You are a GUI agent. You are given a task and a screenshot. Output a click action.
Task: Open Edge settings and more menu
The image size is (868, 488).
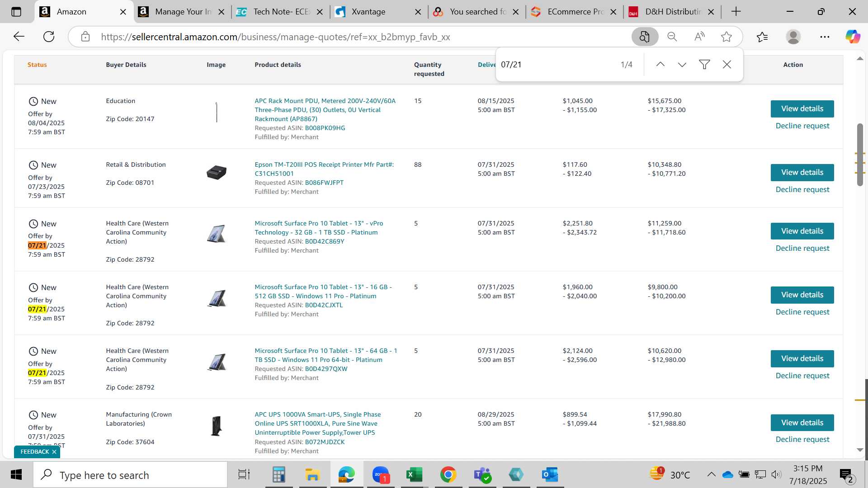point(825,37)
